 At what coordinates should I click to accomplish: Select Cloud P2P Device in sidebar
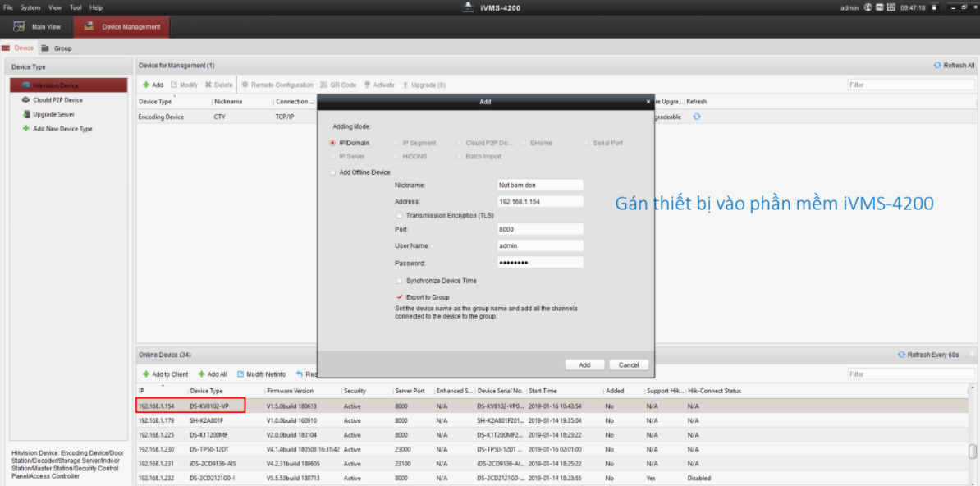[x=57, y=100]
